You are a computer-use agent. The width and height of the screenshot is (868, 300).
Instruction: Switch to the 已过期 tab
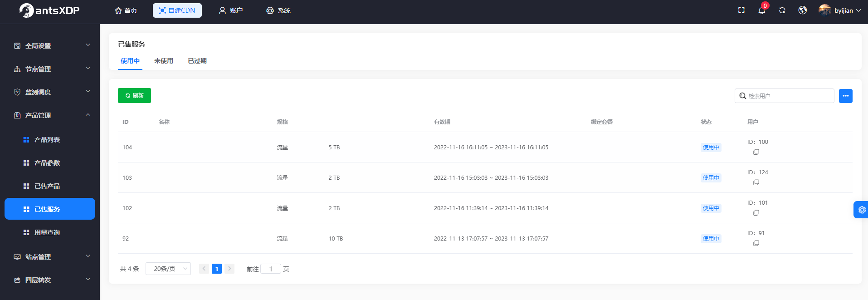point(197,61)
